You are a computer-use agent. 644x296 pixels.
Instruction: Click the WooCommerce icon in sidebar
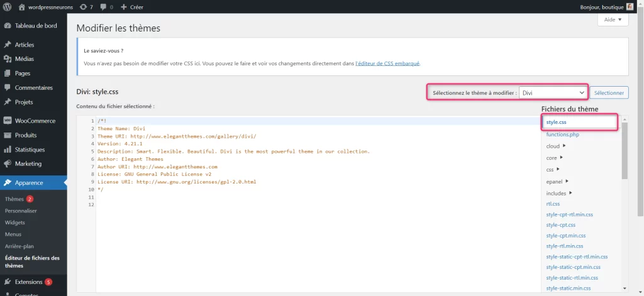[x=8, y=121]
